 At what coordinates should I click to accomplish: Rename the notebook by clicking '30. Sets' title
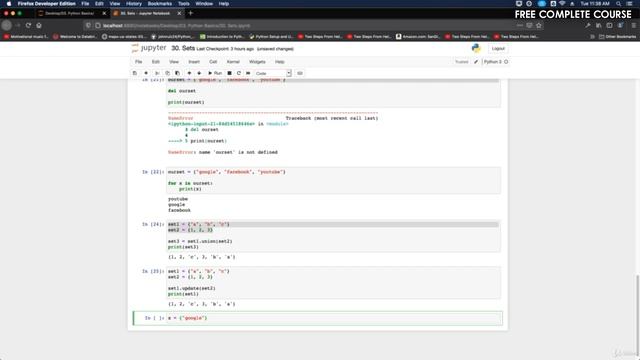(183, 48)
